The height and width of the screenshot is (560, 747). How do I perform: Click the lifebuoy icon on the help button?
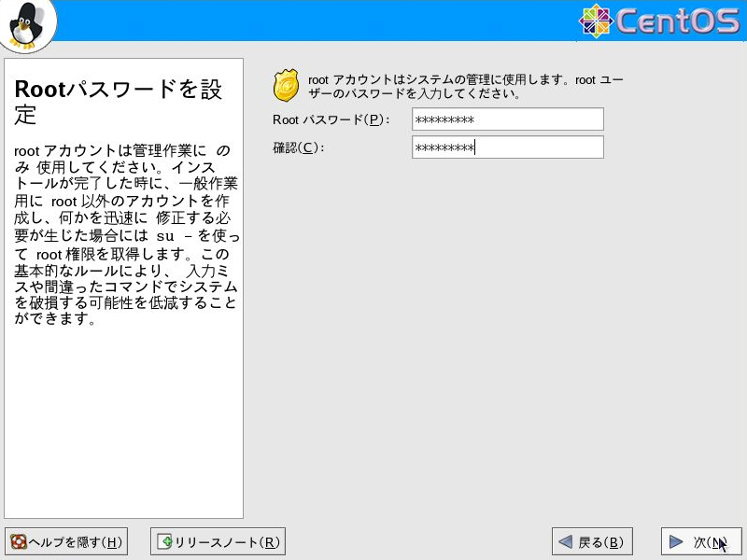pyautogui.click(x=19, y=541)
